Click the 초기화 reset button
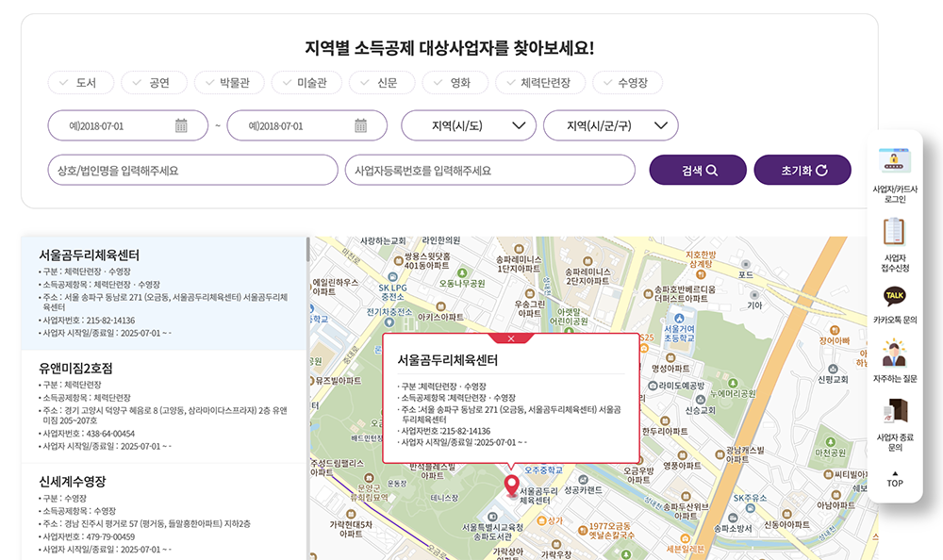The image size is (943, 560). coord(802,171)
